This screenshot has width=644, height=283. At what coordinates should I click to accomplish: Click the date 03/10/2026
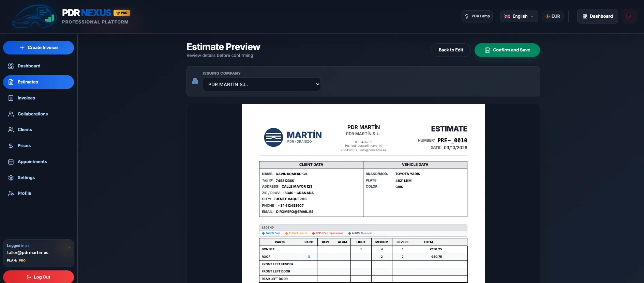(x=455, y=148)
